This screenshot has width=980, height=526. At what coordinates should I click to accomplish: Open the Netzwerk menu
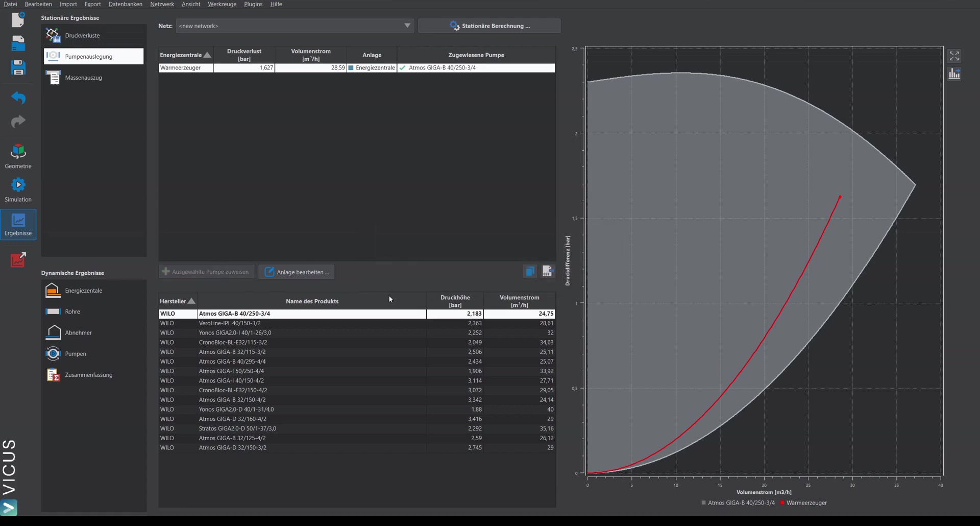162,4
